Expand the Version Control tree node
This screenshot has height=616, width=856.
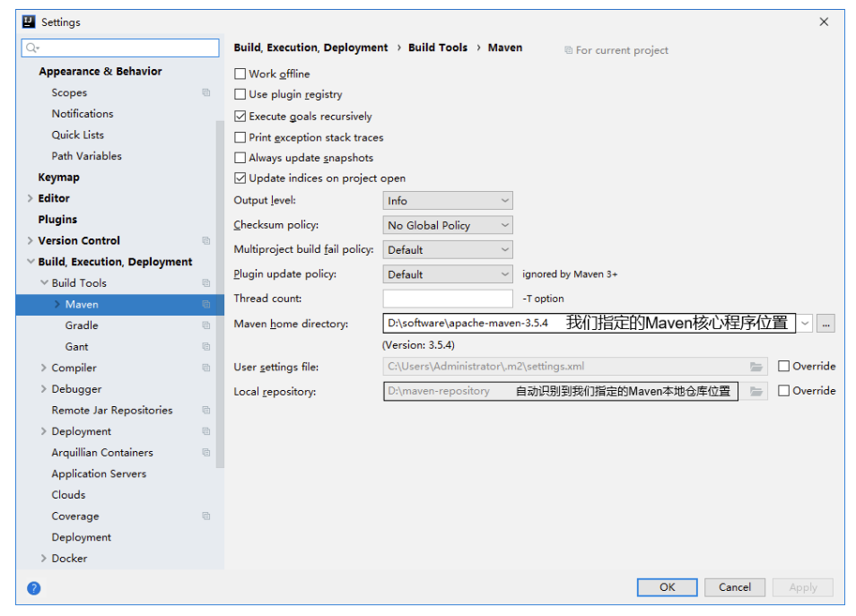(30, 240)
